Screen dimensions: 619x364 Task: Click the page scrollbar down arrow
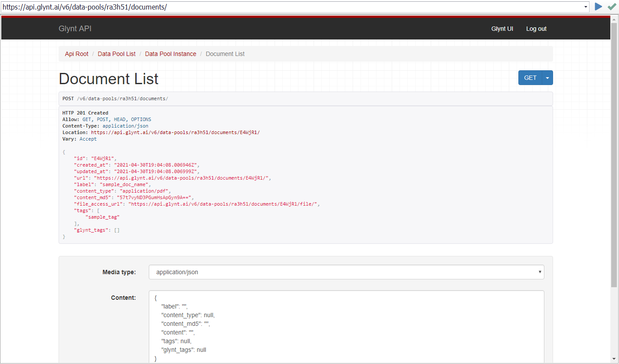point(615,360)
